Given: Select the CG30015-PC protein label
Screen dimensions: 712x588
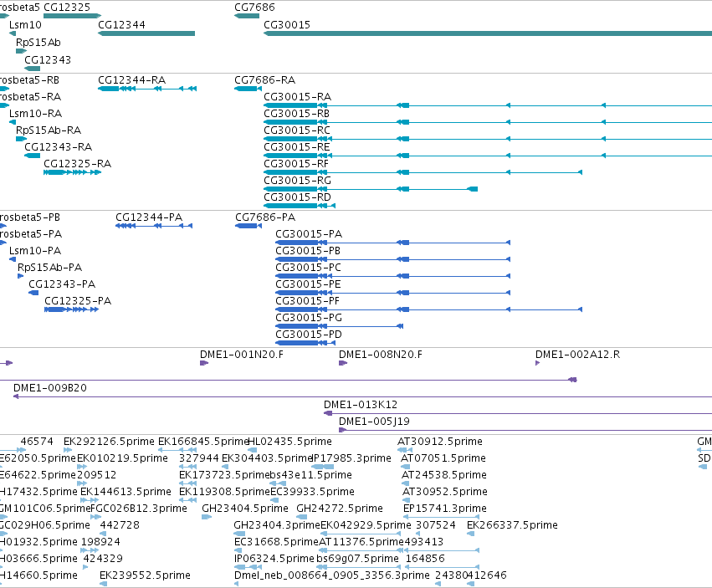Looking at the screenshot, I should (x=309, y=268).
